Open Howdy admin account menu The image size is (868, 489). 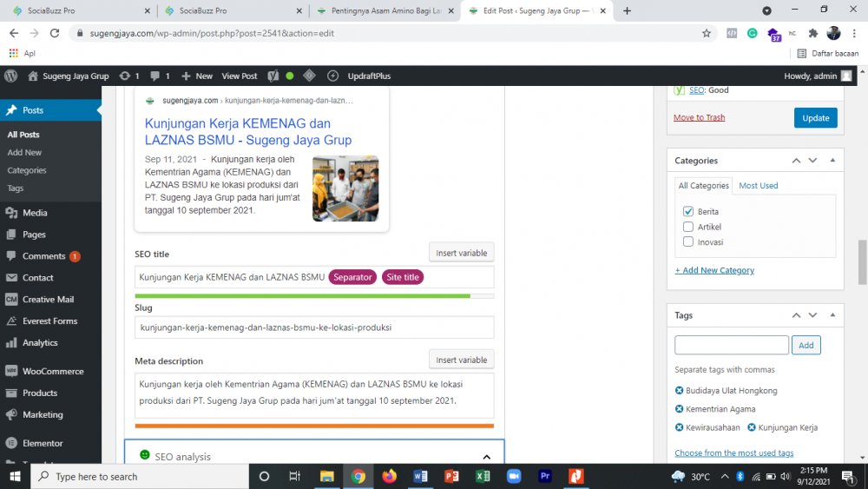pos(818,76)
